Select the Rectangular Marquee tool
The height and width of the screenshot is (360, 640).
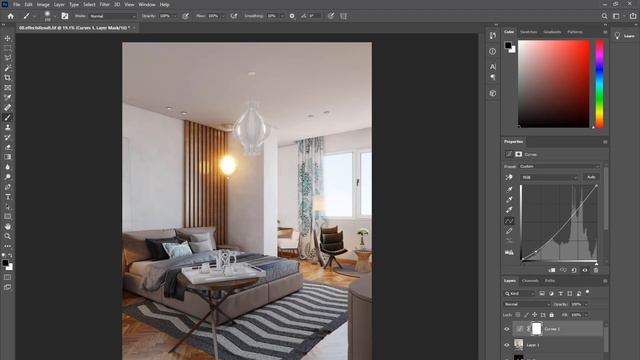pyautogui.click(x=8, y=48)
